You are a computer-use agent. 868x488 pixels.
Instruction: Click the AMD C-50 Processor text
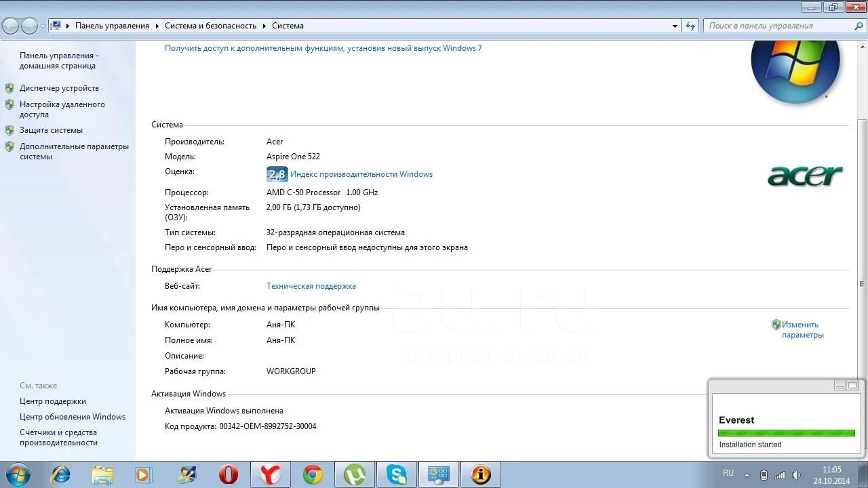(322, 192)
